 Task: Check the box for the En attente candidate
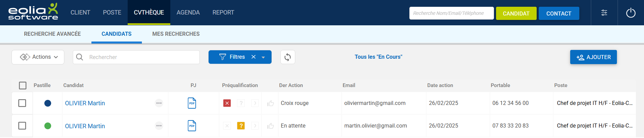(x=22, y=126)
